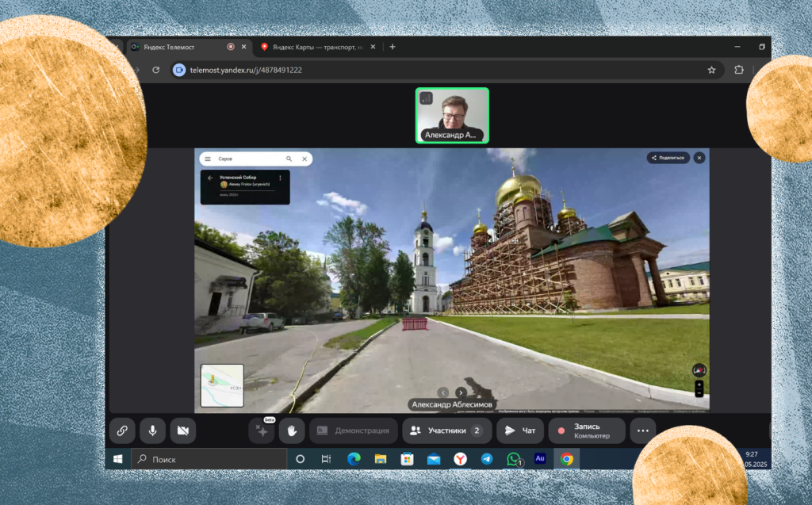Clear the Саров search query
The height and width of the screenshot is (505, 812).
click(304, 159)
